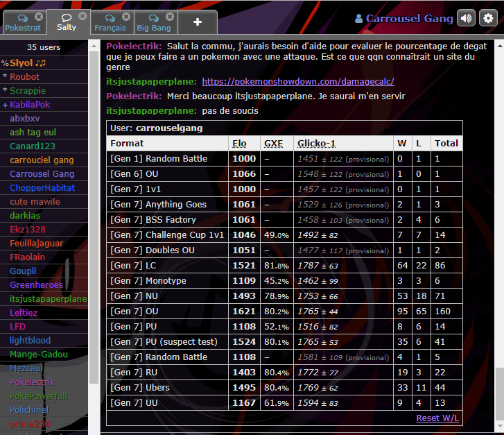Click the Elo value 1621
The image size is (504, 435).
(x=244, y=312)
